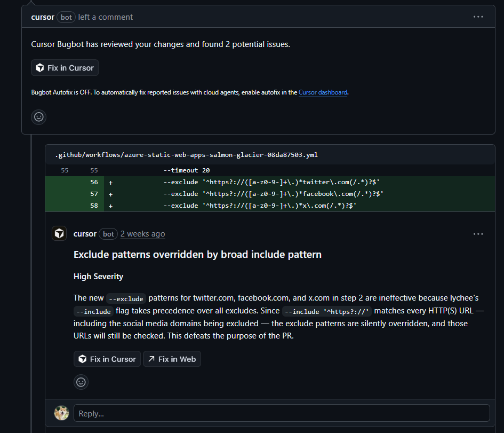504x433 pixels.
Task: Add emoji reaction to Bugbot summary comment
Action: coord(38,117)
